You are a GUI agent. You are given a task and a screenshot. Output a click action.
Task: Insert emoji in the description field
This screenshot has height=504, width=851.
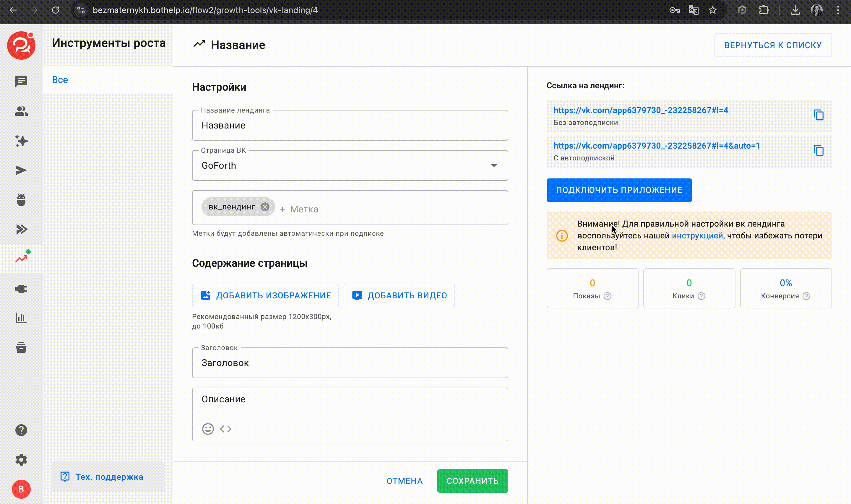click(208, 429)
